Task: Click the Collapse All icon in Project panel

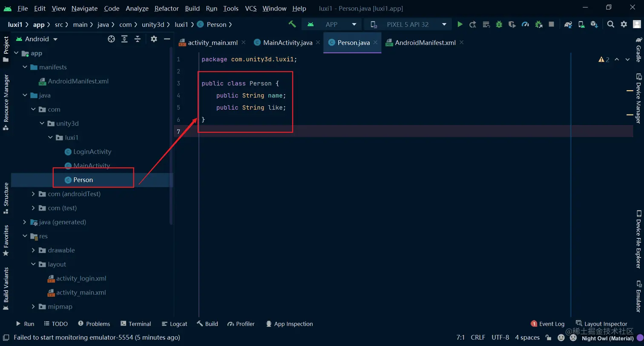Action: click(x=138, y=39)
